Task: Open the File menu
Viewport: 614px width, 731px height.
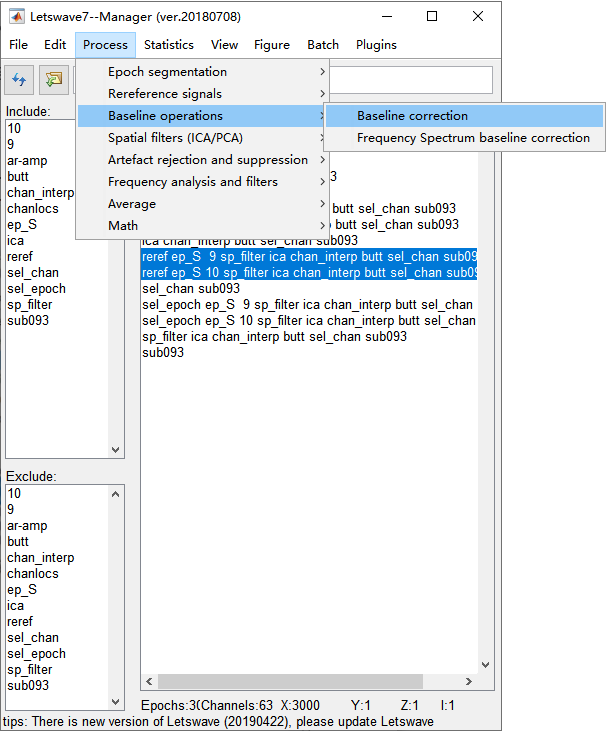Action: click(x=18, y=45)
